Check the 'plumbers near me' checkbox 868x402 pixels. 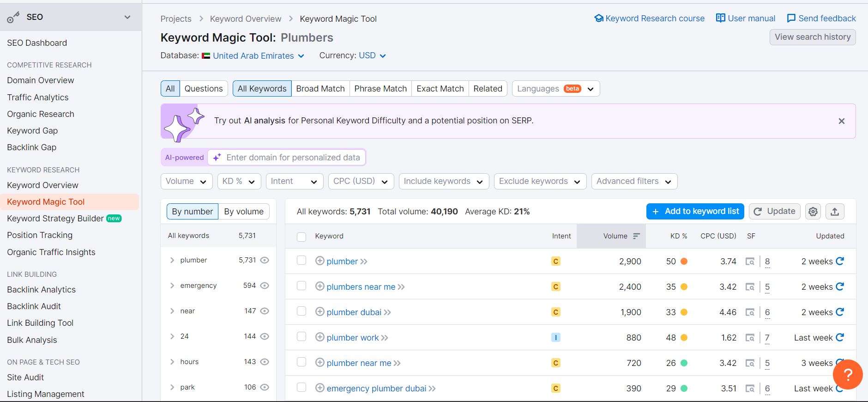tap(301, 286)
